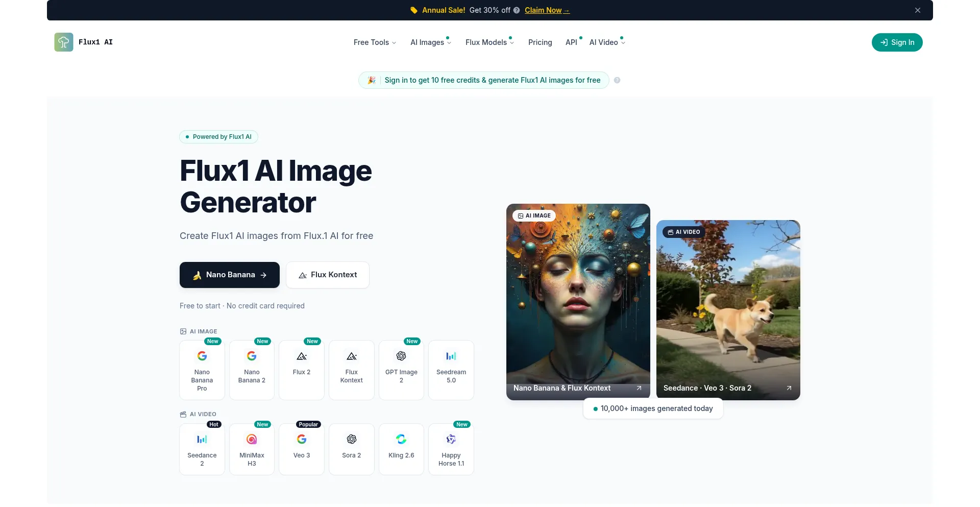Screen dimensions: 980x507
Task: Select the Flux Kontext model card
Action: [x=352, y=370]
